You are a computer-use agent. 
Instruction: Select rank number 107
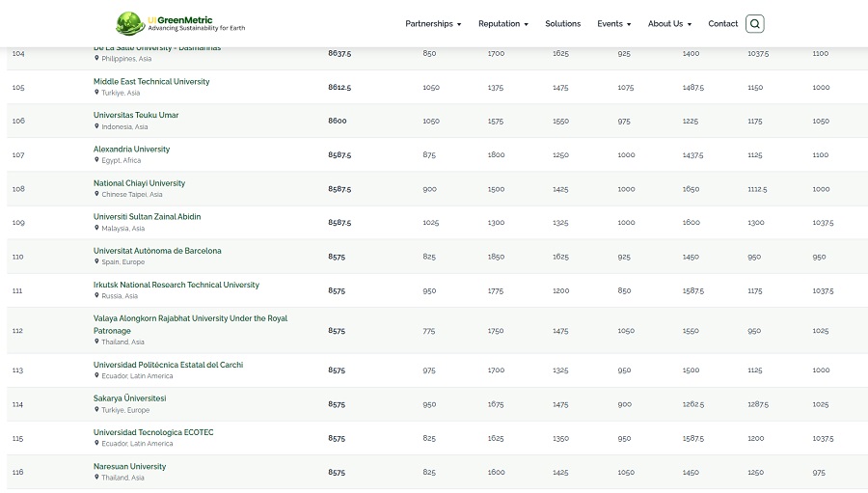[18, 155]
